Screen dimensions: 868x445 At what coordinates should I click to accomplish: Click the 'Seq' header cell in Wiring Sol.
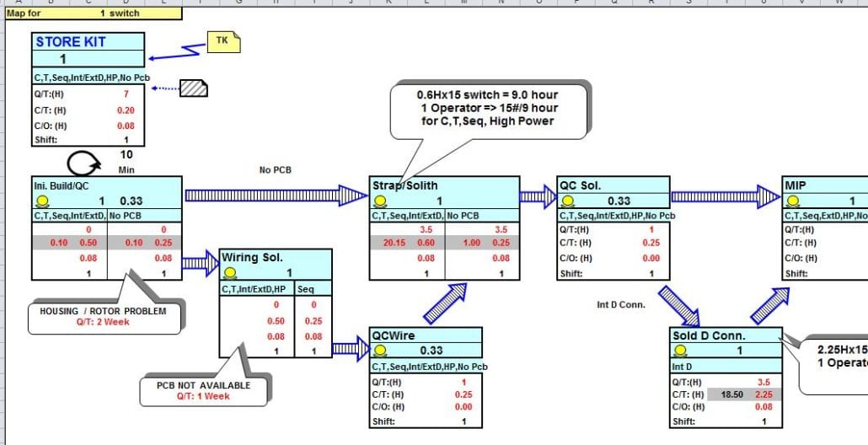(x=313, y=288)
